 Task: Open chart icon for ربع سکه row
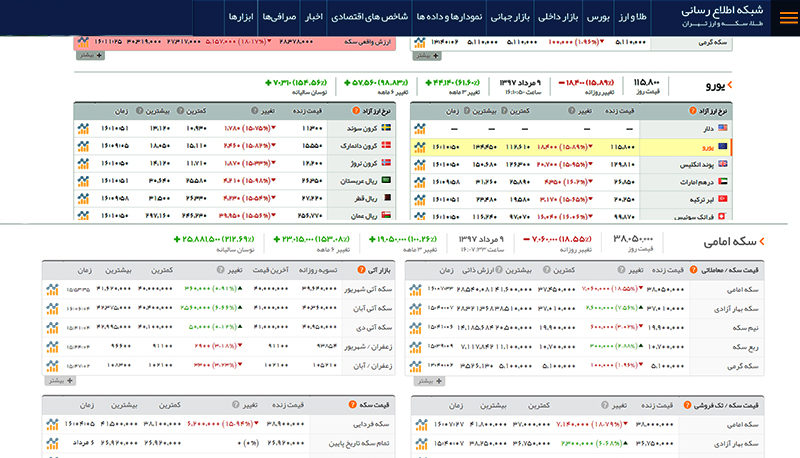(x=415, y=347)
